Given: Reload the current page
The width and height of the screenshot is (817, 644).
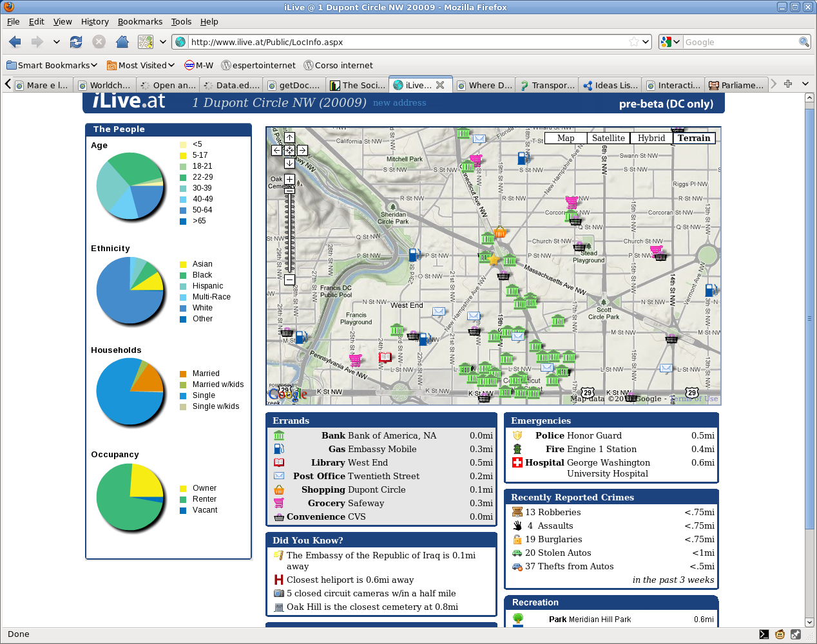Looking at the screenshot, I should tap(76, 42).
